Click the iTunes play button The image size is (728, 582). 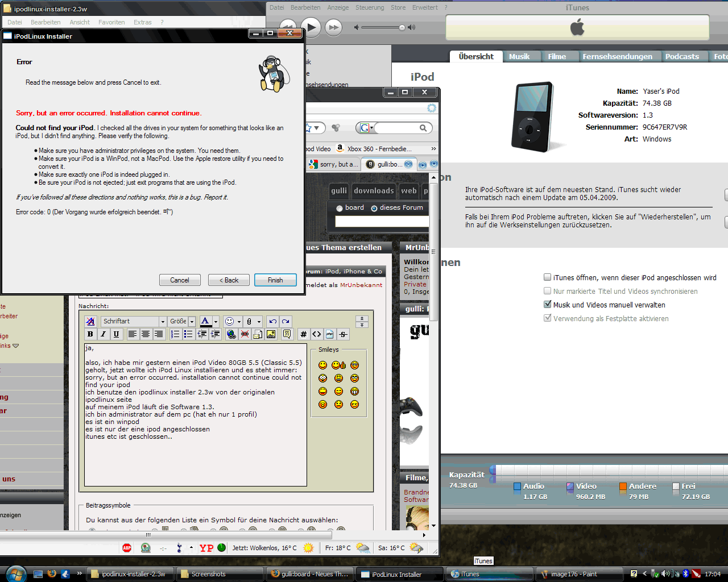coord(311,27)
